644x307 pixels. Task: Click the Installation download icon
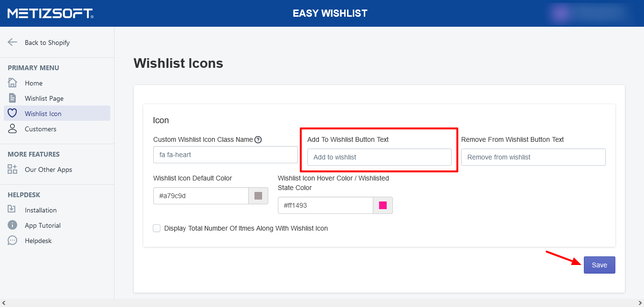[x=12, y=210]
